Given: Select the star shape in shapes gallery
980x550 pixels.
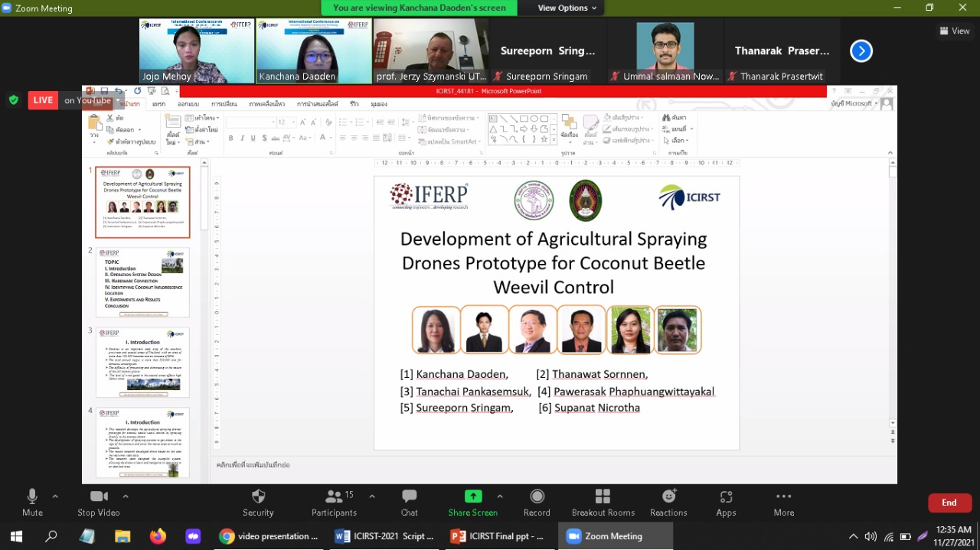Looking at the screenshot, I should point(544,139).
